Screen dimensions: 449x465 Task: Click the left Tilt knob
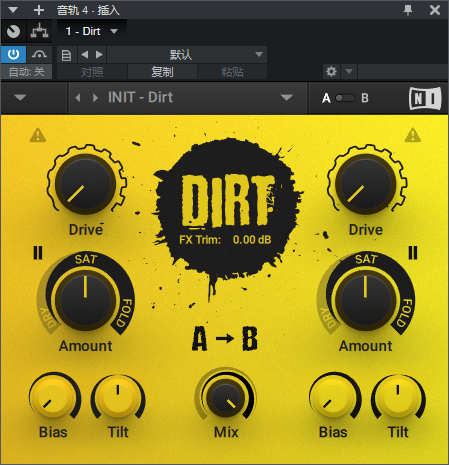(x=118, y=397)
